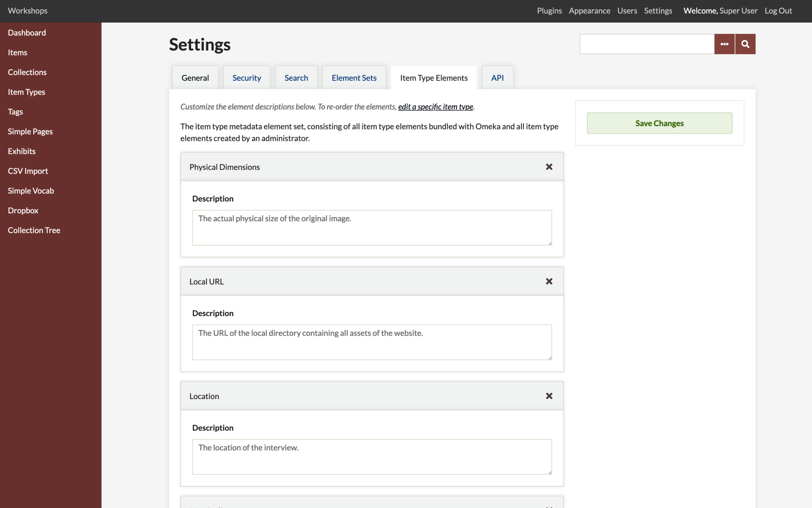Remove the Local URL element
The height and width of the screenshot is (508, 812).
[549, 281]
